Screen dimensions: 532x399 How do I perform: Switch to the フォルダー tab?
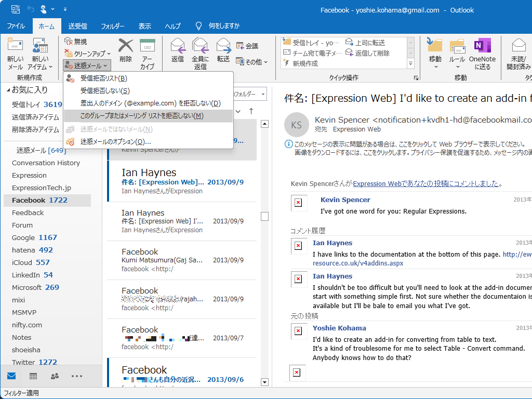112,26
